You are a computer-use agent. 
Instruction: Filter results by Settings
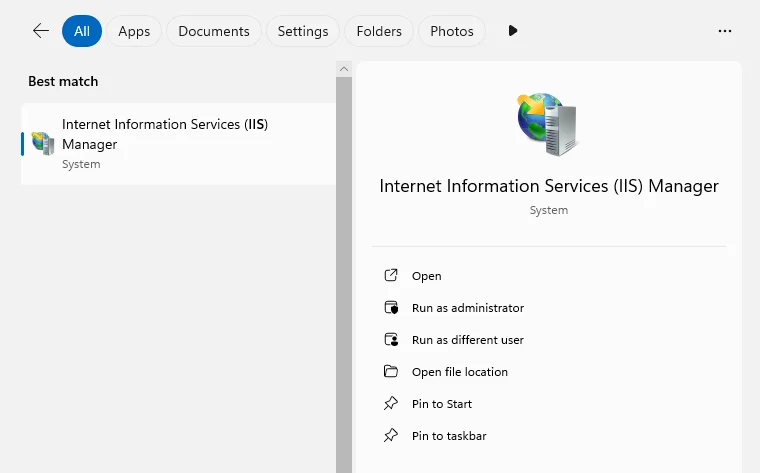tap(303, 31)
